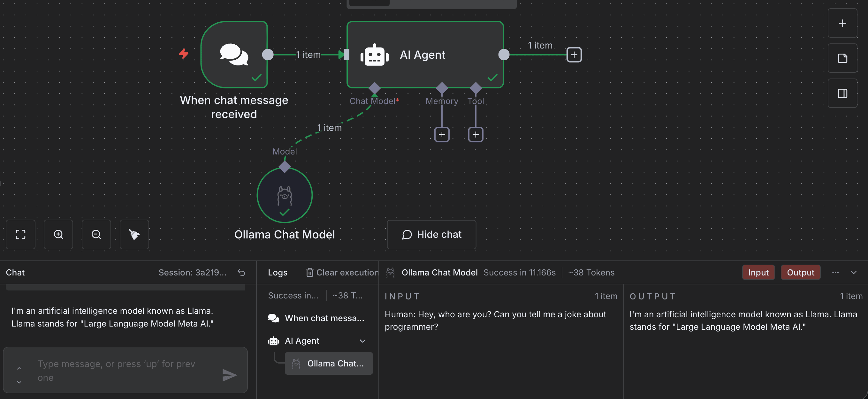
Task: Add a node with the top-right plus button
Action: [x=842, y=23]
